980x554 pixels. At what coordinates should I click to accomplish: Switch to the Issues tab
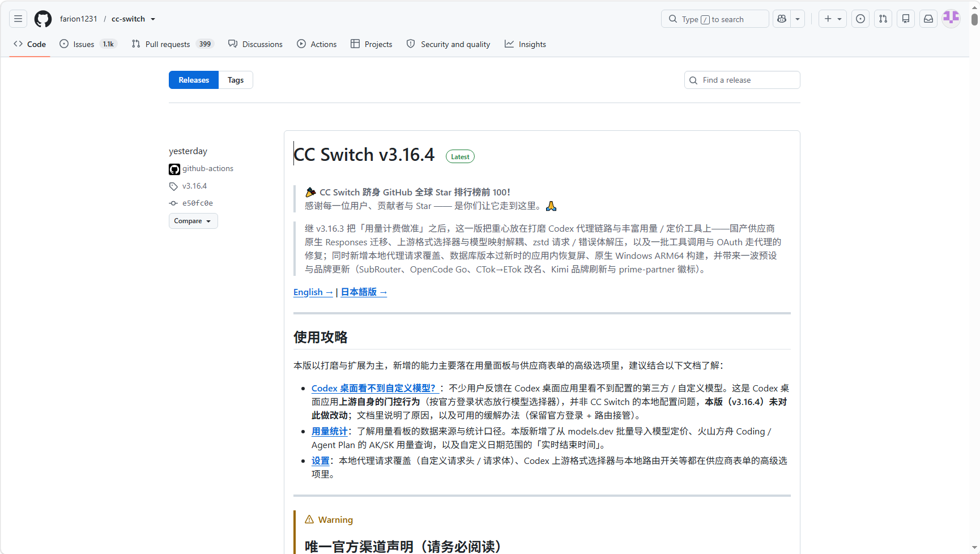88,44
